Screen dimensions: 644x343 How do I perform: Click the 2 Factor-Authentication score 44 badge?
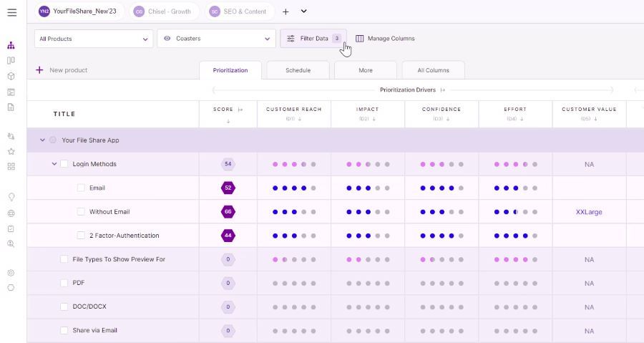coord(228,236)
